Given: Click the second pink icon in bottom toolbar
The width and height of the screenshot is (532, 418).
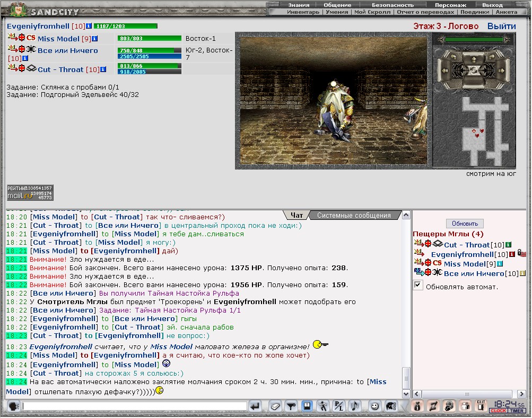Looking at the screenshot, I should pyautogui.click(x=433, y=406).
